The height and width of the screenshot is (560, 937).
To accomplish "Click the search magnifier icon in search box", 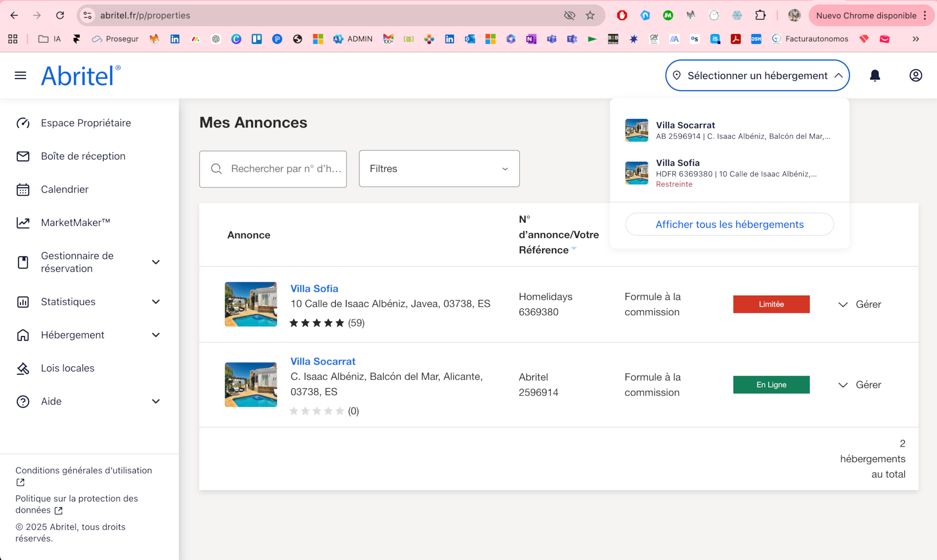I will click(x=216, y=169).
